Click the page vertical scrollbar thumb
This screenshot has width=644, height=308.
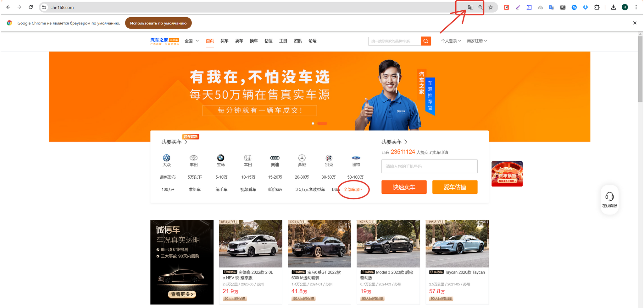pos(640,69)
